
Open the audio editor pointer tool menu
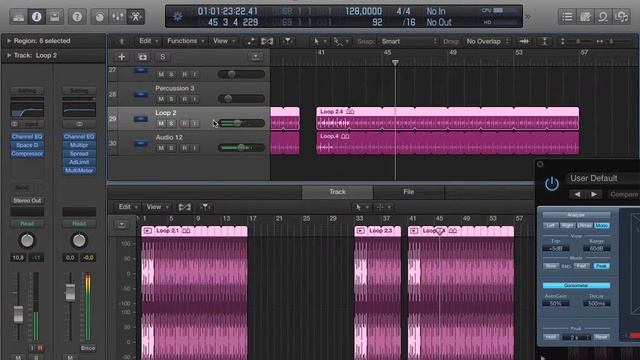coord(361,207)
